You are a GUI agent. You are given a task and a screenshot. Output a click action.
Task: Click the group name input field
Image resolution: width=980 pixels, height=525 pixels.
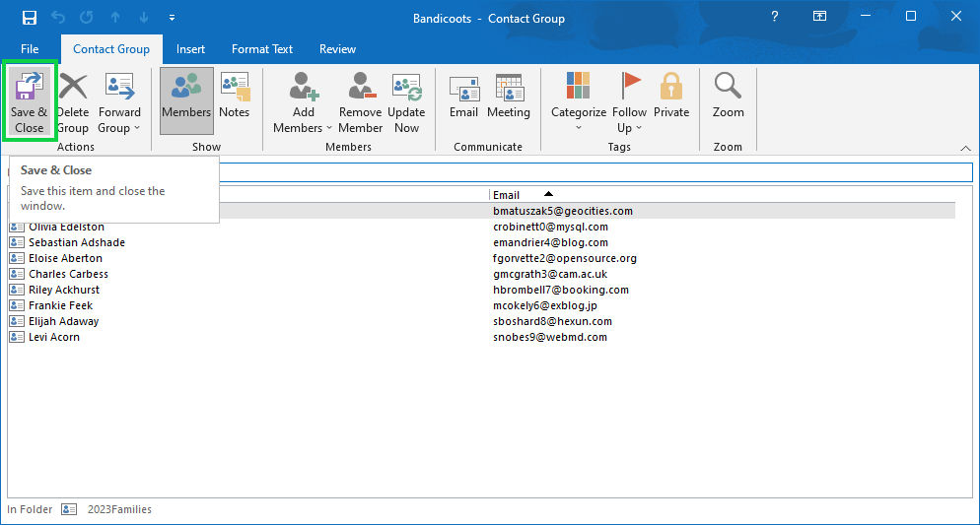(x=595, y=171)
